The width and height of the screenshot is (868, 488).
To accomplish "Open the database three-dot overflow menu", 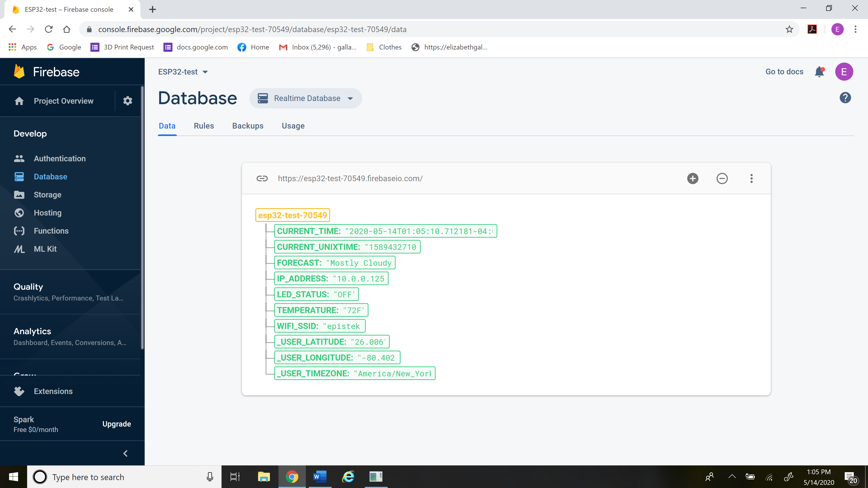I will click(x=751, y=178).
